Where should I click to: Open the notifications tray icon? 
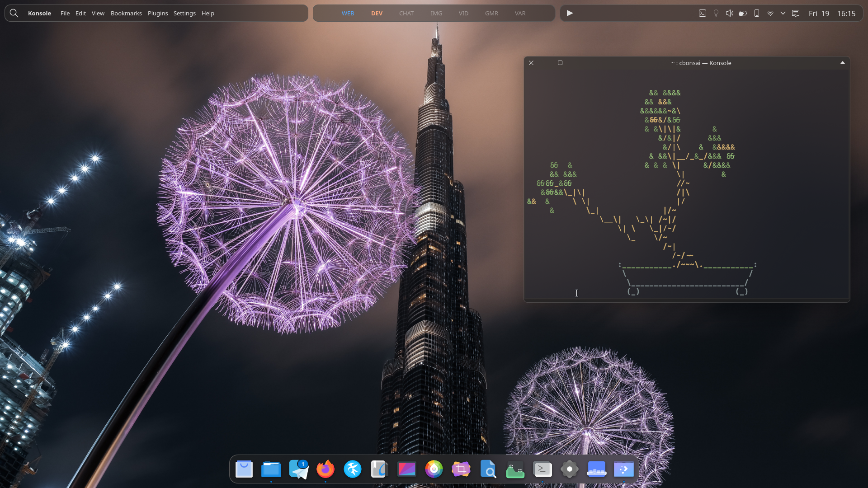(x=796, y=13)
